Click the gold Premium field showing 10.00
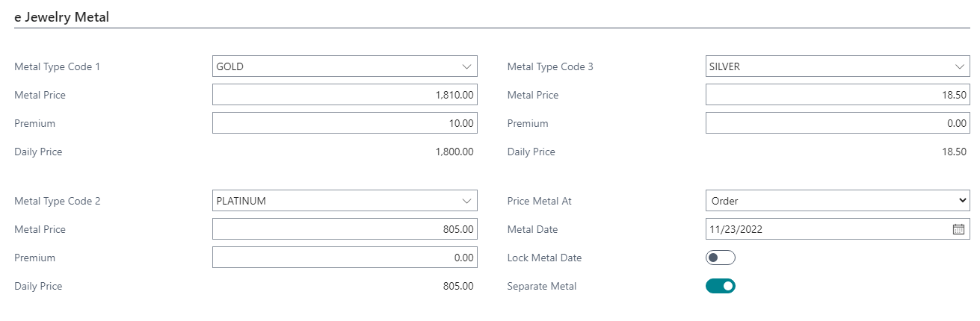The image size is (980, 321). point(345,123)
